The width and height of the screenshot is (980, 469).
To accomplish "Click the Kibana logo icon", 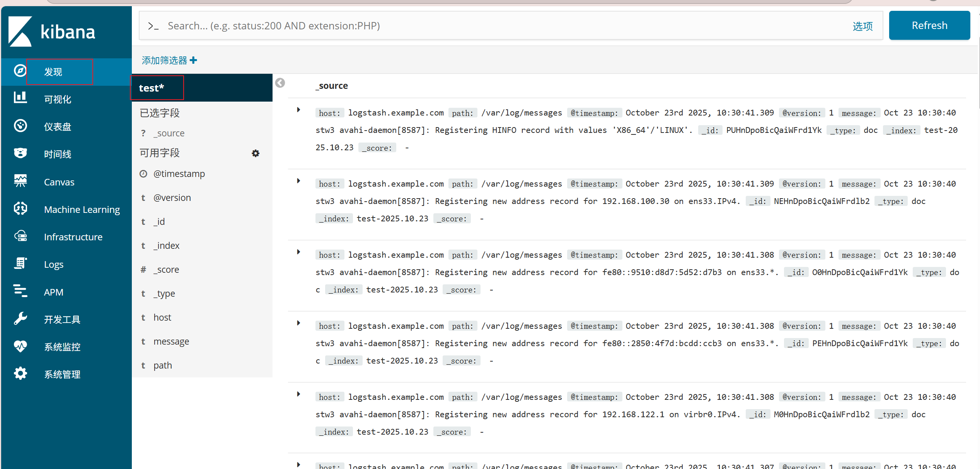I will click(x=20, y=31).
